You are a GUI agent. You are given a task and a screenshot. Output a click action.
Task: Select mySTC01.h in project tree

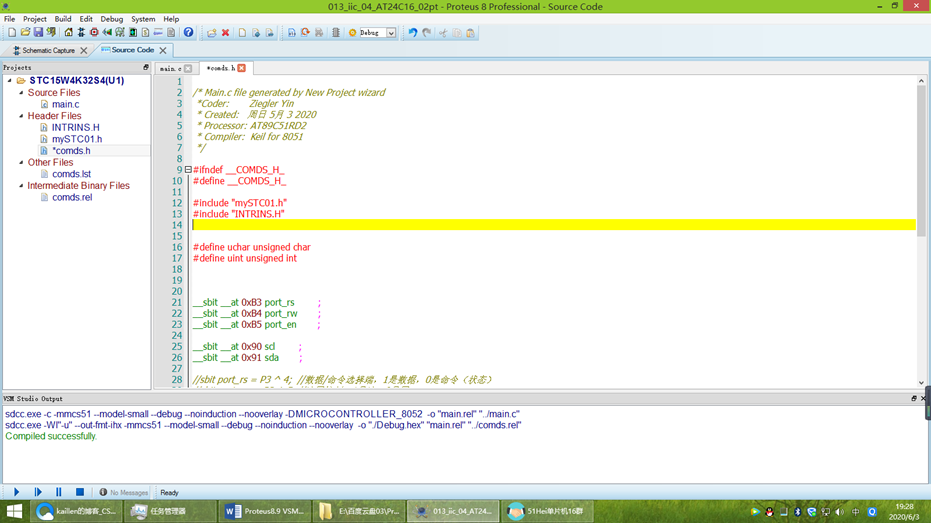tap(77, 139)
